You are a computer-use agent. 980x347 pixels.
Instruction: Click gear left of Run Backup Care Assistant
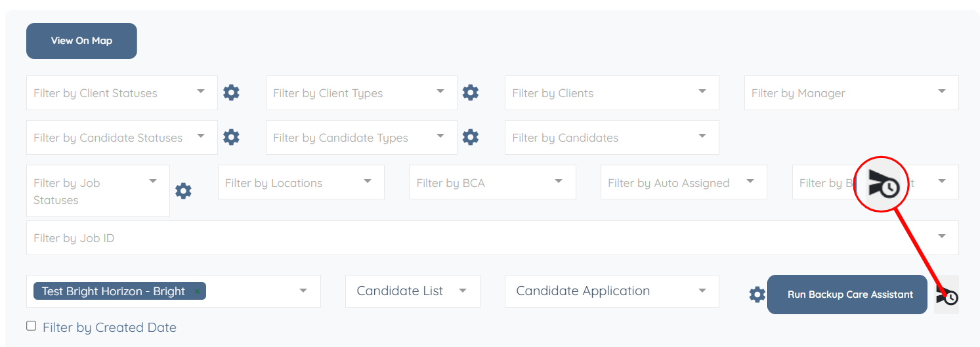(757, 295)
